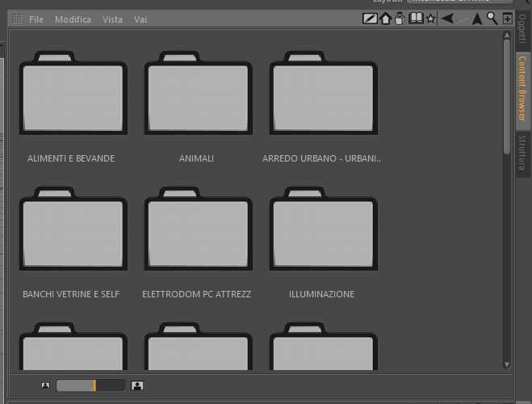Open the open-book catalog icon
Screen dimensions: 532x404
coord(416,18)
